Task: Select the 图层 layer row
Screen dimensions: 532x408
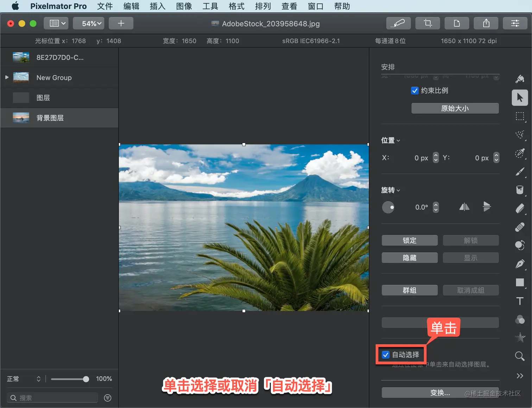Action: [59, 98]
